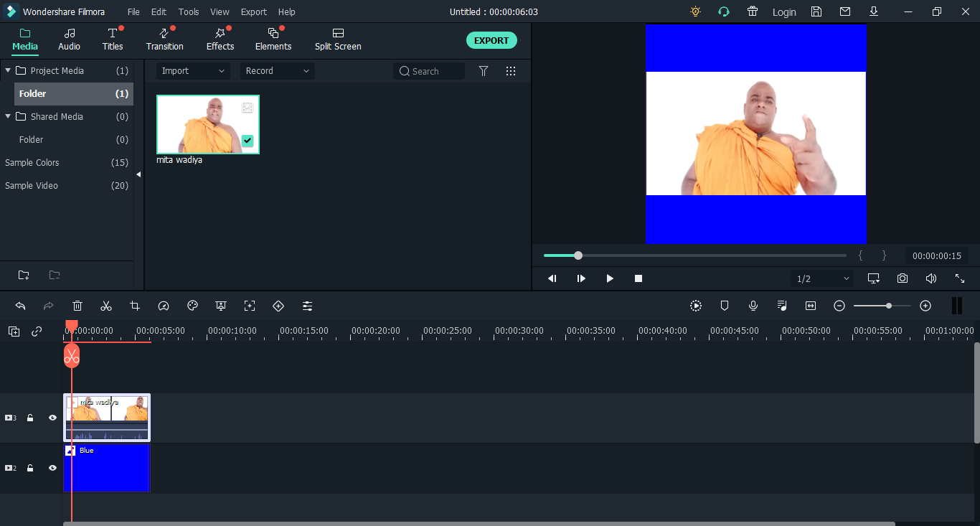Viewport: 980px width, 526px height.
Task: Open the Tools menu
Action: coord(189,11)
